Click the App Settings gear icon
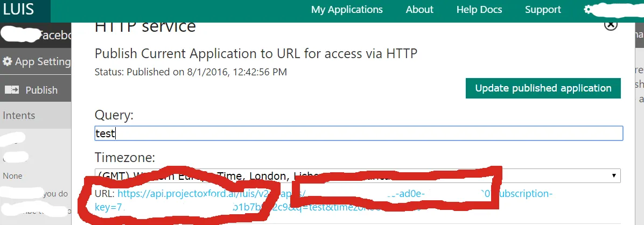Viewport: 644px width, 225px height. [x=7, y=61]
